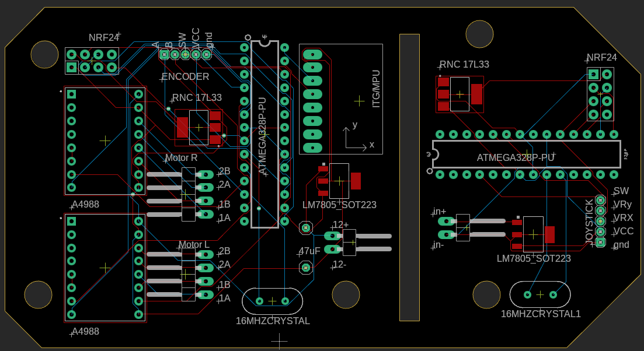Click the VRX joystick pin label
Viewport: 644px width, 351px height.
623,217
